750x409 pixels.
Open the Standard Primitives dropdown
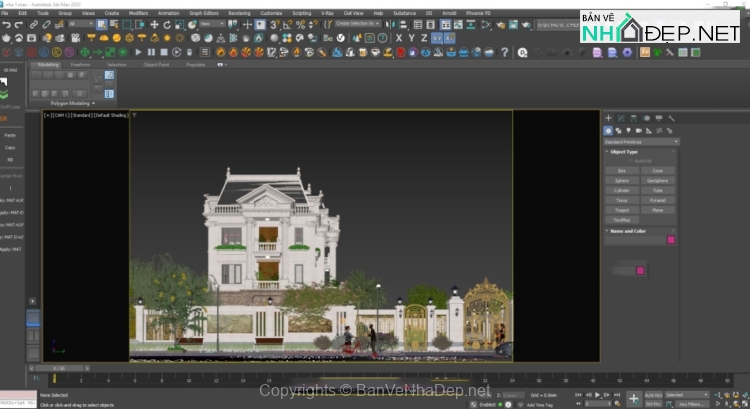tap(640, 141)
